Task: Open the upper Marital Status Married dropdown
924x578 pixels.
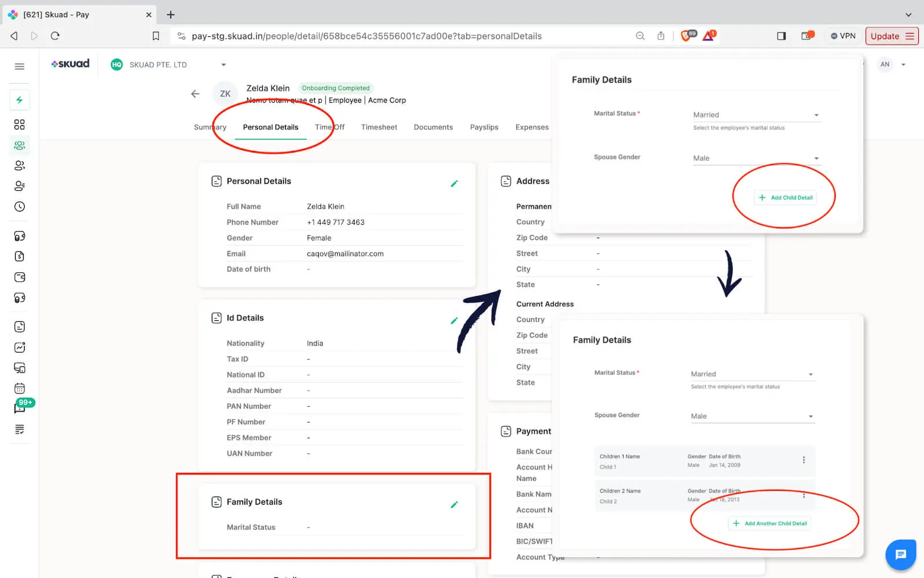Action: coord(757,114)
